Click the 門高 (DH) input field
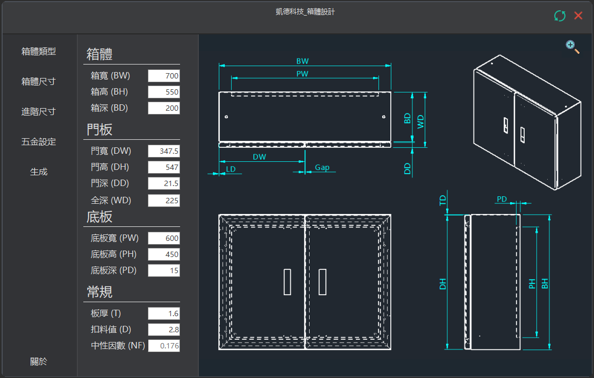This screenshot has width=594, height=378. [164, 167]
